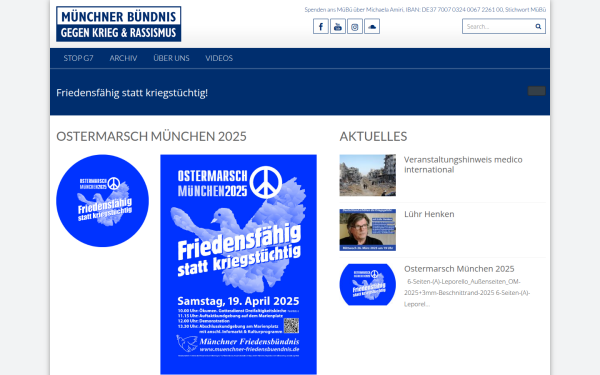The width and height of the screenshot is (600, 375).
Task: Click the AKTUELLES heading
Action: [x=373, y=136]
